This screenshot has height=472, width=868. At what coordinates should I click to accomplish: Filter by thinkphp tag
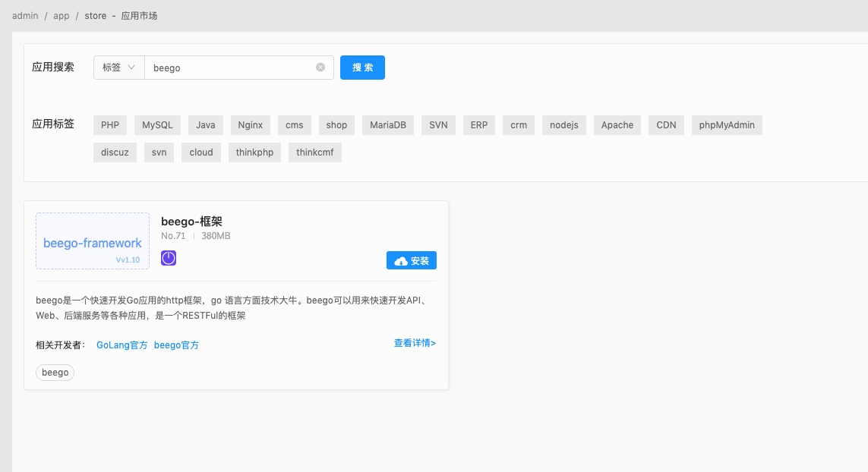tap(254, 153)
